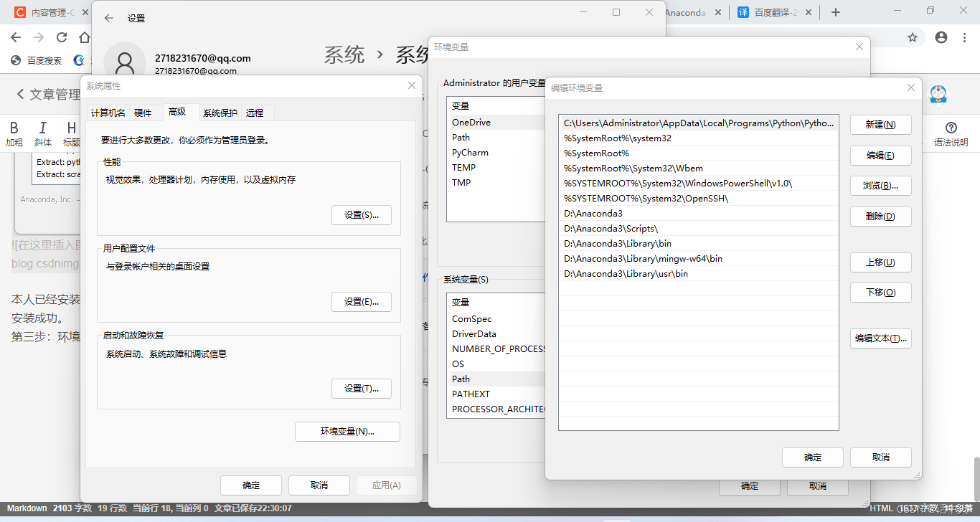Select the %SystemRoot%\system32 entry

698,138
